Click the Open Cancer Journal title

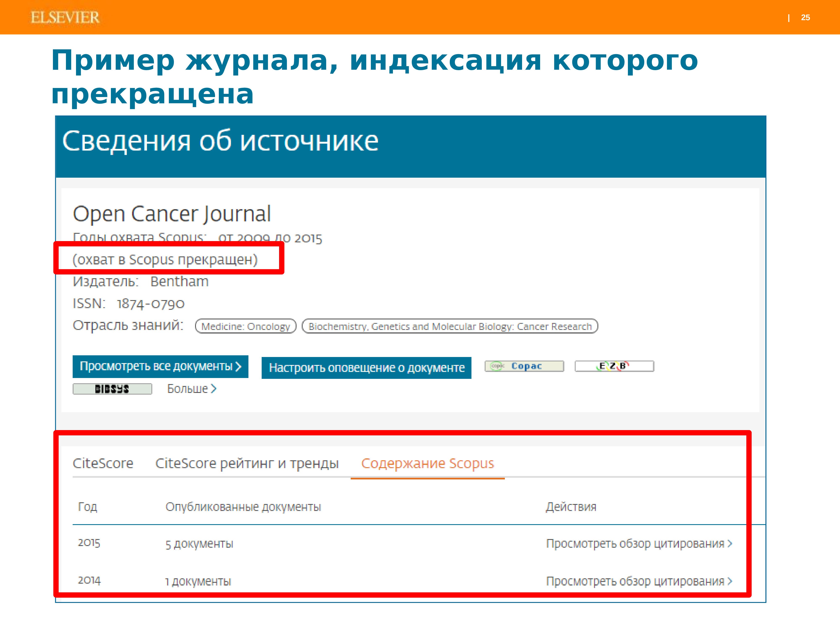172,214
